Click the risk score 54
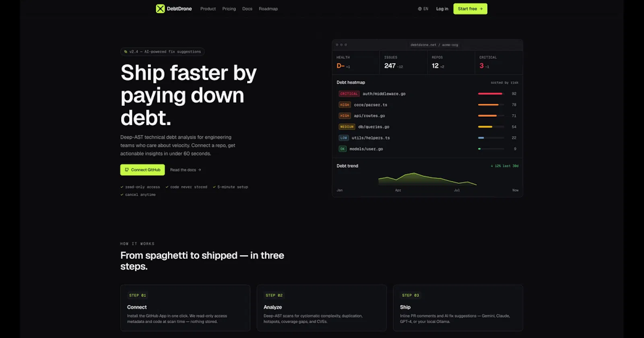This screenshot has height=338, width=644. pyautogui.click(x=514, y=127)
